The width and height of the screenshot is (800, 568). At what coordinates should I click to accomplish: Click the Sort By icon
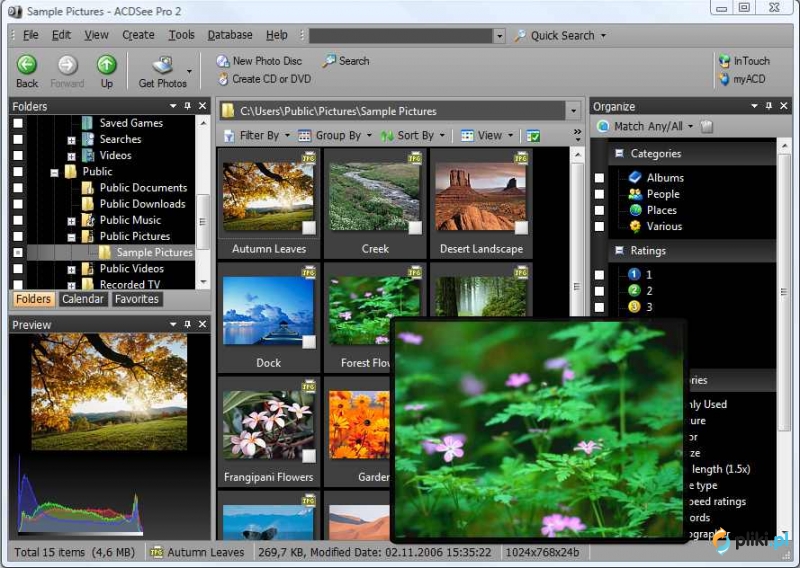[387, 136]
